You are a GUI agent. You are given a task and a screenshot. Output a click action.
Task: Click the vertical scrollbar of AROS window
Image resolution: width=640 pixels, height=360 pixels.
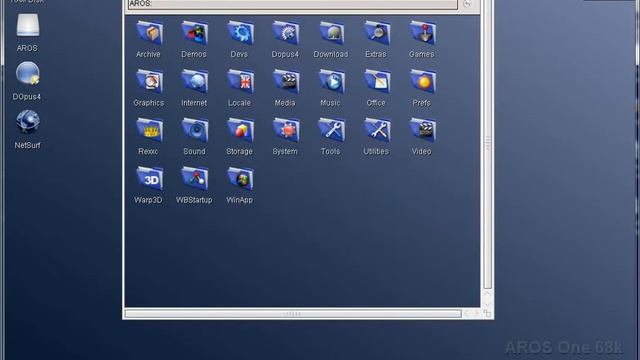(487, 144)
